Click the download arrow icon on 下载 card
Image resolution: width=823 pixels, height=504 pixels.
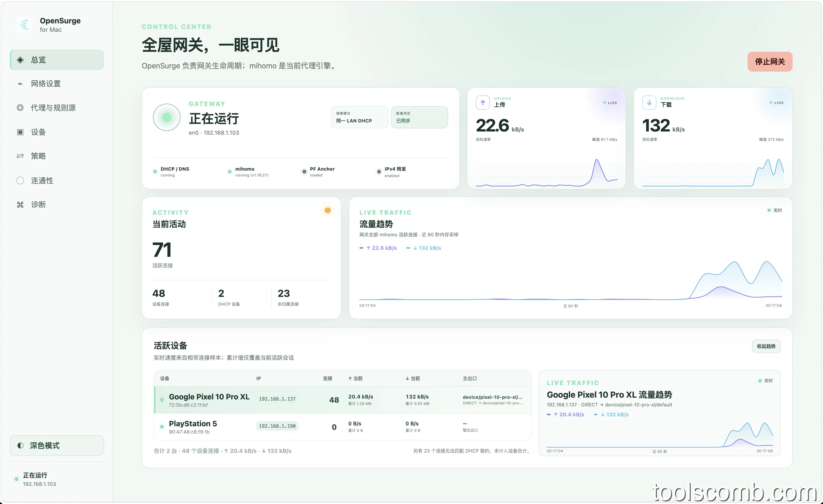click(x=649, y=103)
